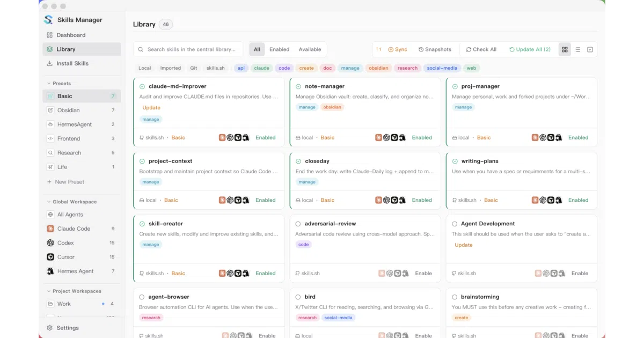This screenshot has width=644, height=338.
Task: Open the Work folder icon
Action: pyautogui.click(x=50, y=304)
